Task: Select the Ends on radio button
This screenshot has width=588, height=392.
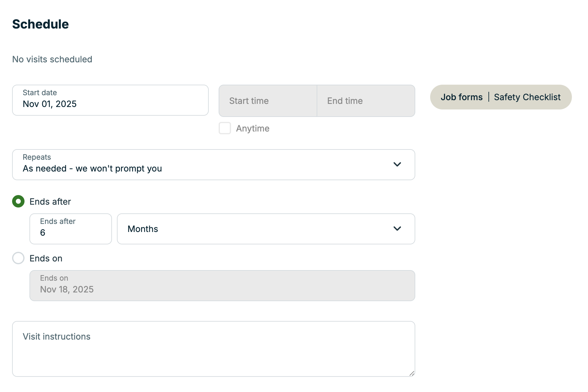Action: tap(18, 258)
